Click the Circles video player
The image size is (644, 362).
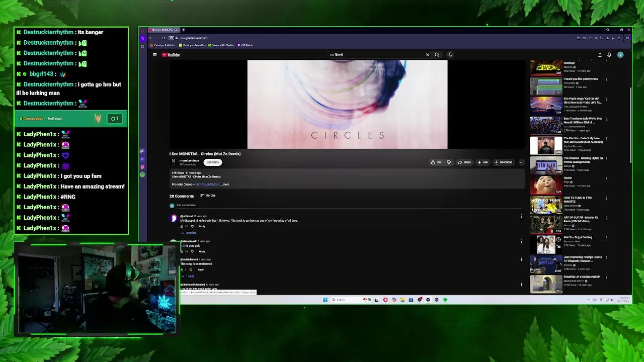tap(347, 105)
